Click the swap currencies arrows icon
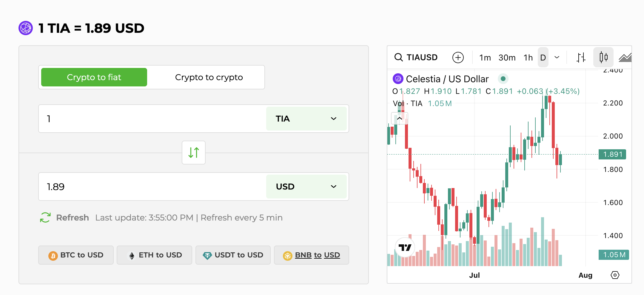This screenshot has height=295, width=644. point(193,152)
